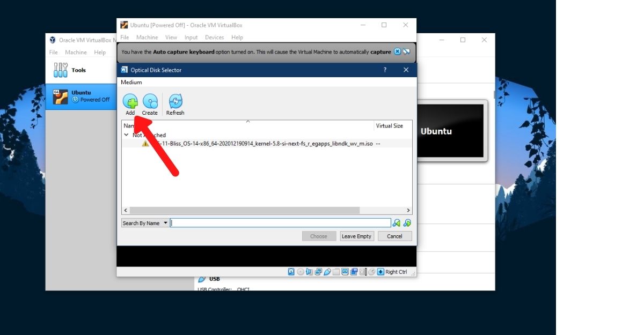The width and height of the screenshot is (644, 335).
Task: Click the Add disk image button
Action: coord(130,105)
